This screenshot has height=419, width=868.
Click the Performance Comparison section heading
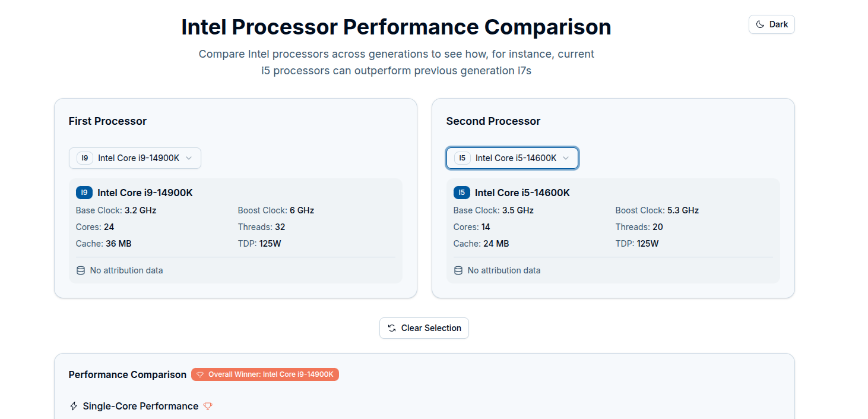tap(127, 374)
